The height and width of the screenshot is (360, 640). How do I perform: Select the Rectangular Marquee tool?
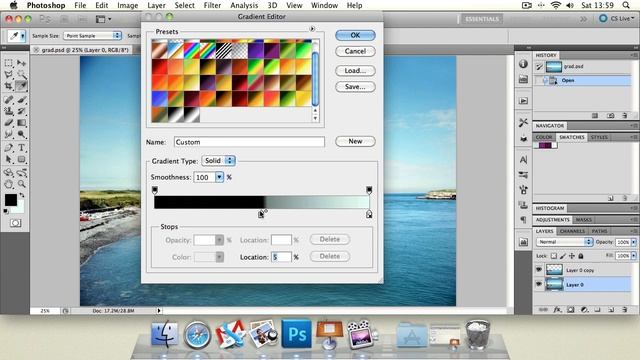9,63
